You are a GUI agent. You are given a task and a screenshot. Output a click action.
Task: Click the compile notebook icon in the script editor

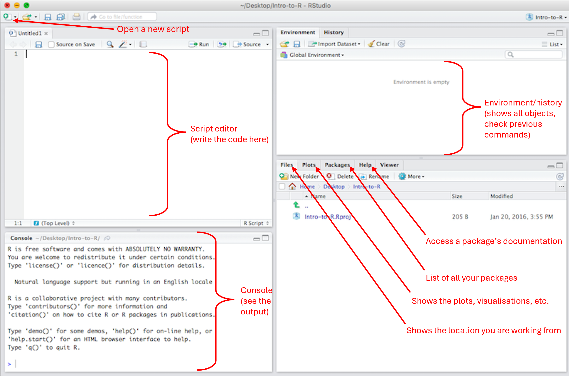click(x=143, y=44)
